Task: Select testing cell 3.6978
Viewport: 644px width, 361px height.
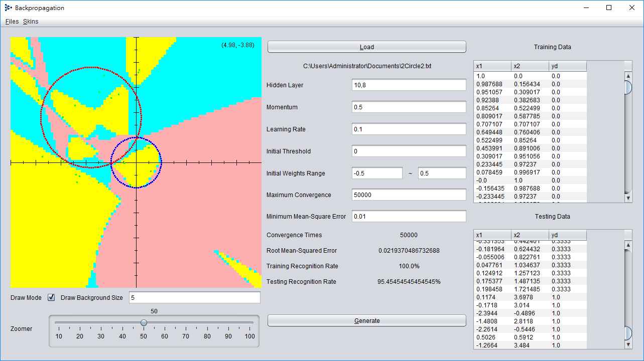Action: [531, 297]
